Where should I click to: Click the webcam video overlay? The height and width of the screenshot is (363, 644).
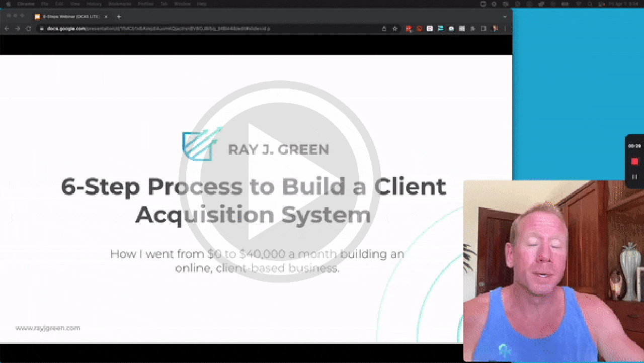pos(553,271)
